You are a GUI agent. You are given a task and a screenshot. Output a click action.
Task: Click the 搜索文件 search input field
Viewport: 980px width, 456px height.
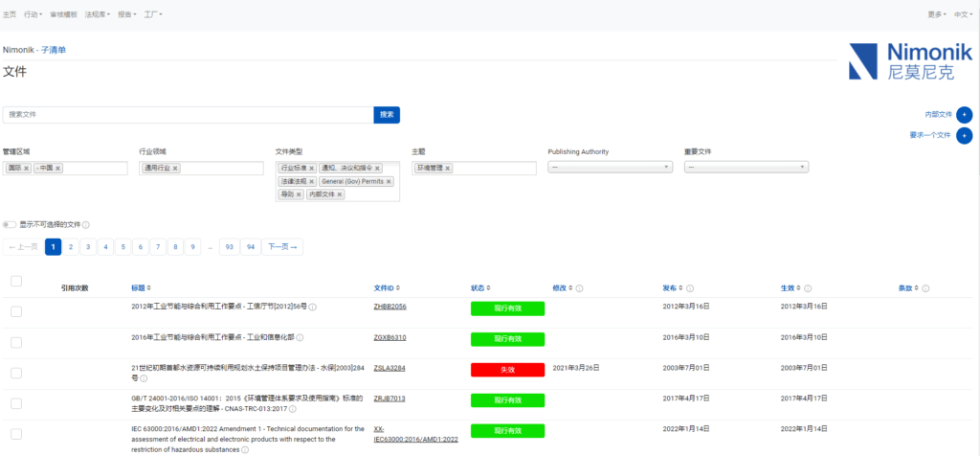tap(188, 115)
